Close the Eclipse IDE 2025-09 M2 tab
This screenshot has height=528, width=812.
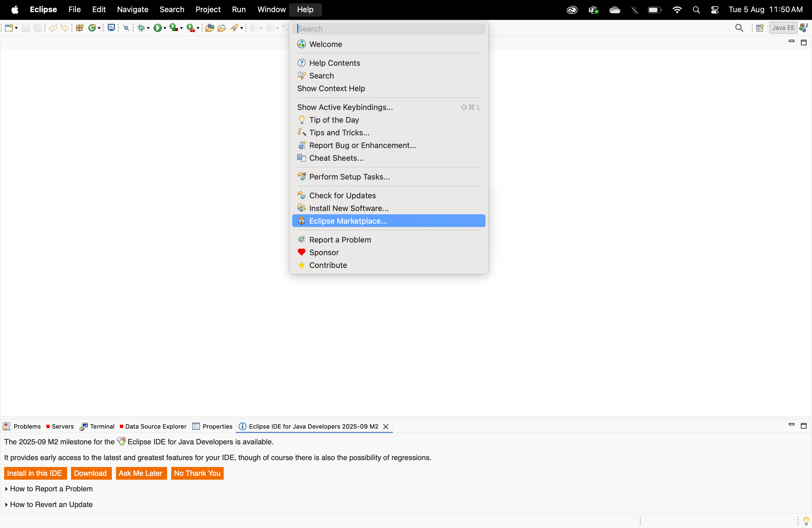coord(386,427)
